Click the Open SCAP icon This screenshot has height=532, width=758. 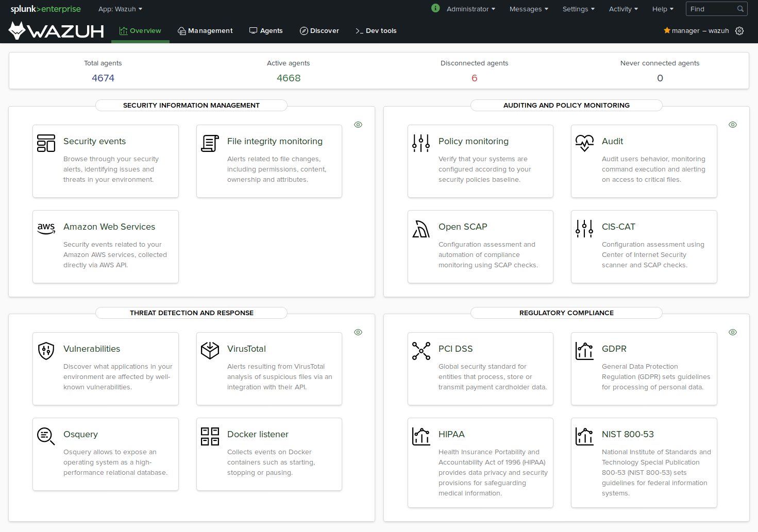point(421,229)
